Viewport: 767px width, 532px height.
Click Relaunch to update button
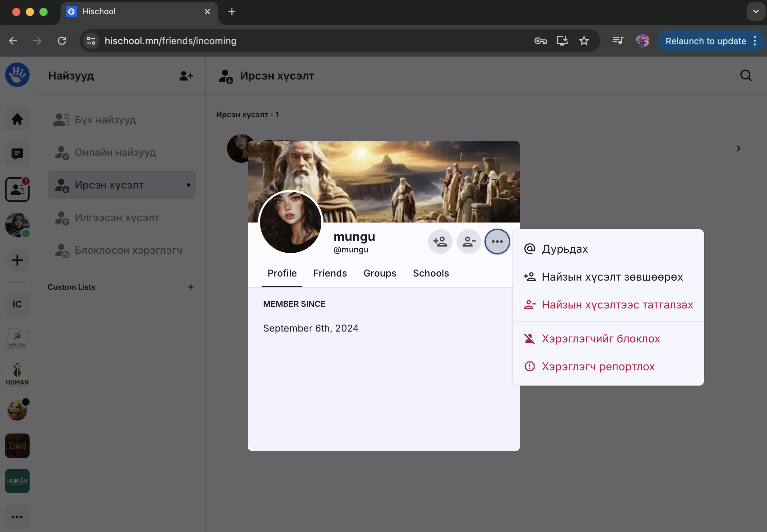[705, 41]
